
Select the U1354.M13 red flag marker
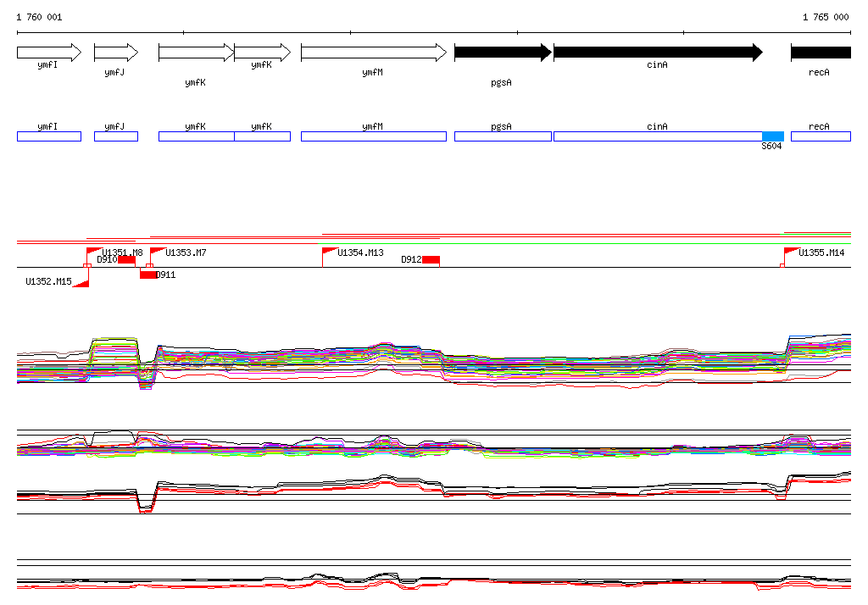[330, 251]
